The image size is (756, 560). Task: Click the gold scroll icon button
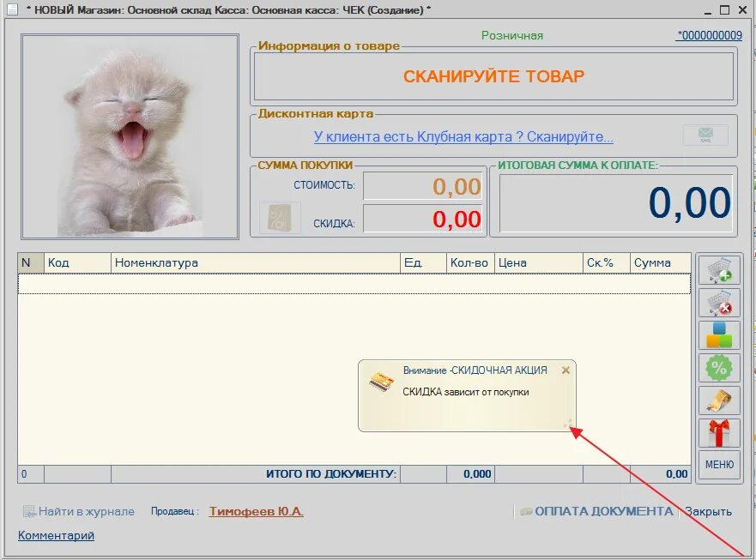719,400
